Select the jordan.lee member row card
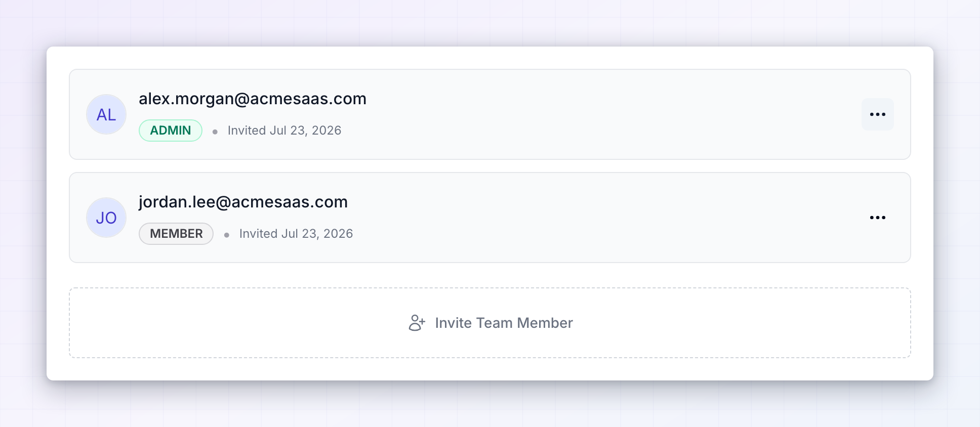The width and height of the screenshot is (980, 427). pos(490,218)
